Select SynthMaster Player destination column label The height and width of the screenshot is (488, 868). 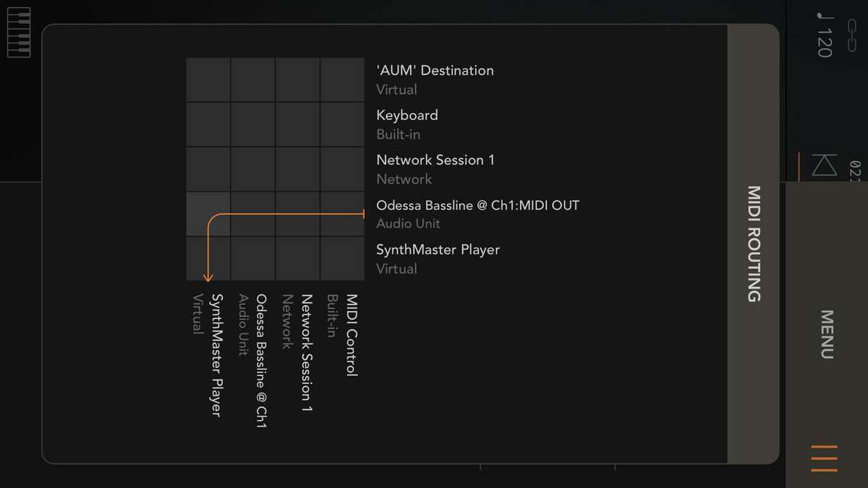[208, 355]
